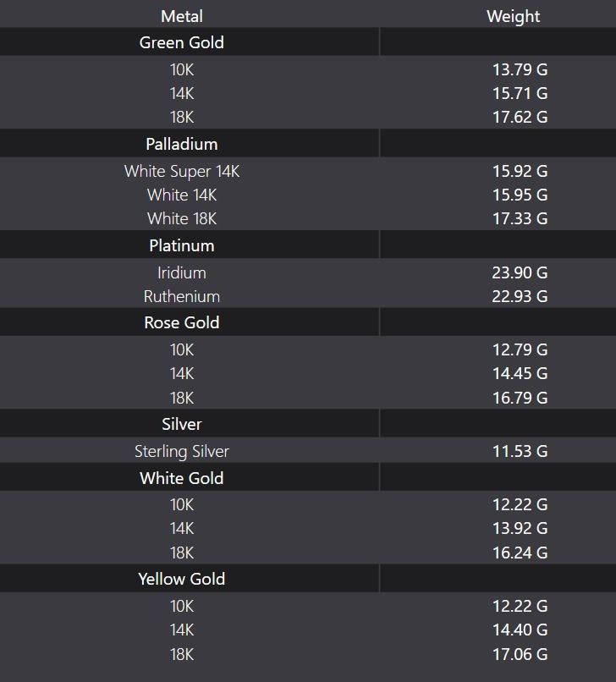Click the Platinum group heading

pyautogui.click(x=181, y=245)
